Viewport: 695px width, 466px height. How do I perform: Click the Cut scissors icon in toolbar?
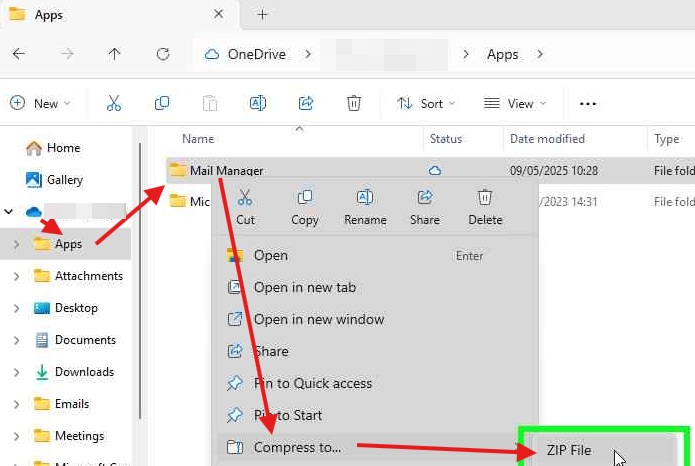pos(113,103)
